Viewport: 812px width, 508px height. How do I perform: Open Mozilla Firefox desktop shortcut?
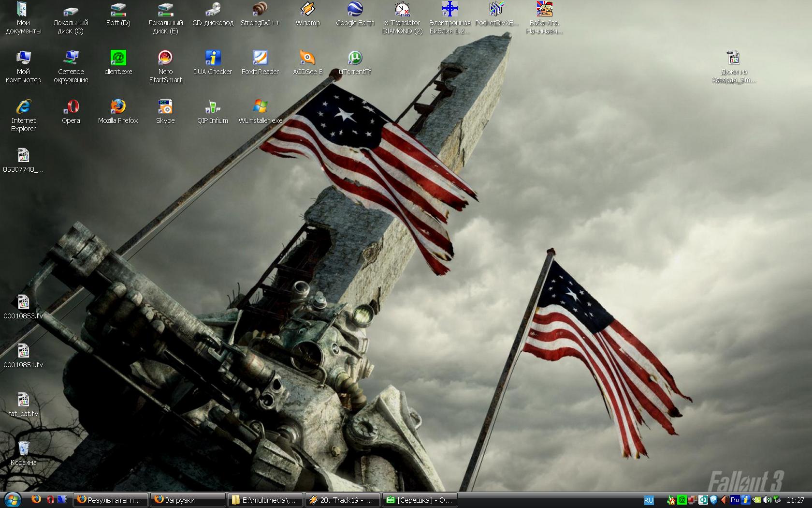click(x=118, y=107)
